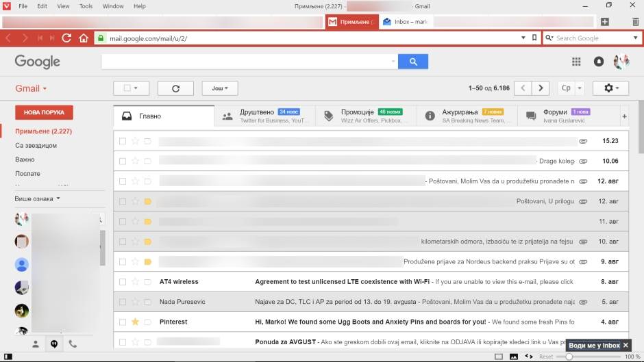Click the blue Gmail search button
The image size is (644, 362).
coord(412,62)
